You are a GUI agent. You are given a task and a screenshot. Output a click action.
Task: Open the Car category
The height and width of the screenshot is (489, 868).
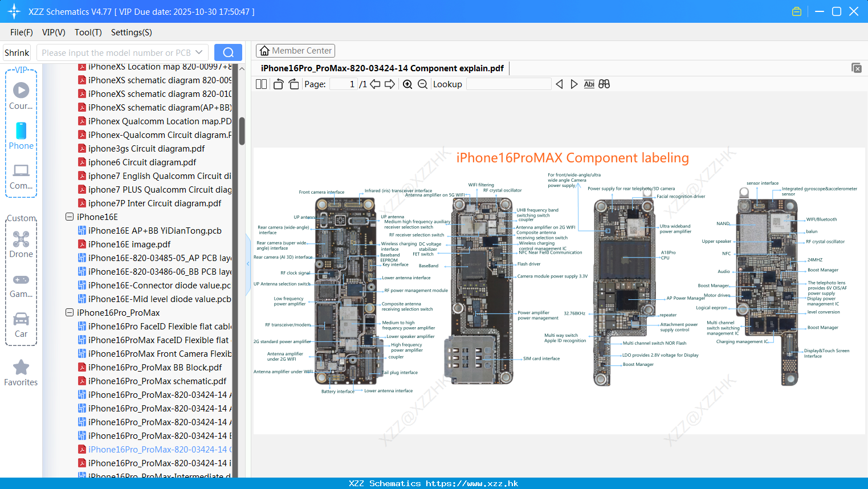coord(21,325)
